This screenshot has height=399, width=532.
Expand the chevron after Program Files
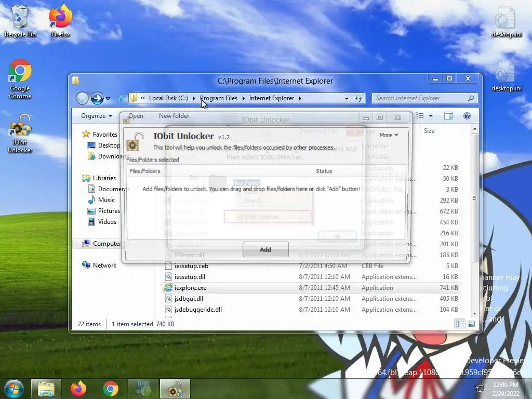point(243,98)
